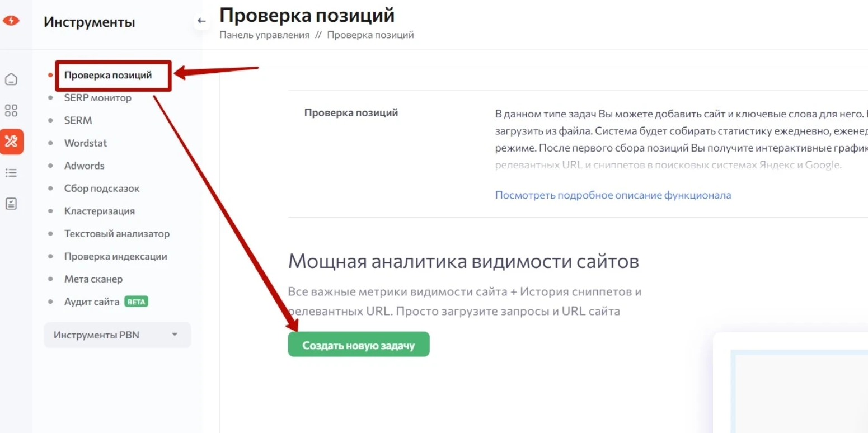
Task: Click the Проверка позиций page title
Action: point(307,15)
